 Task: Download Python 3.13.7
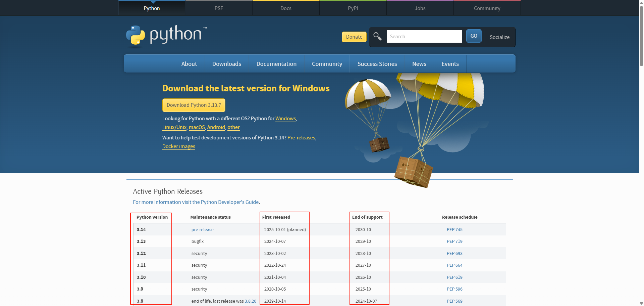194,105
